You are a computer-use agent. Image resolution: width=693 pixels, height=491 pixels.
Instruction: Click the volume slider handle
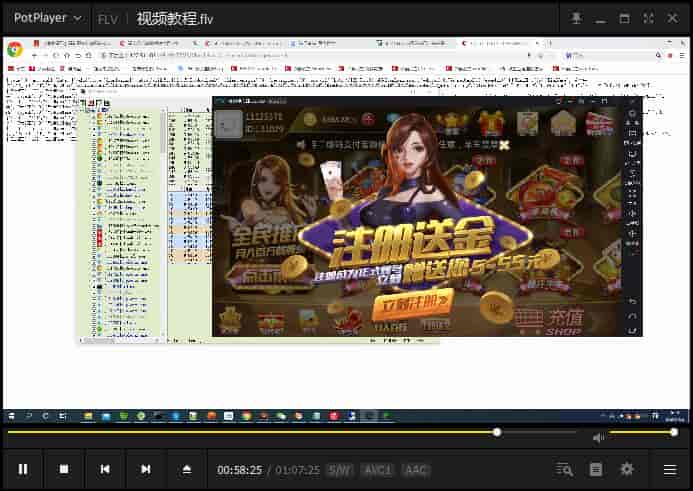[x=674, y=432]
